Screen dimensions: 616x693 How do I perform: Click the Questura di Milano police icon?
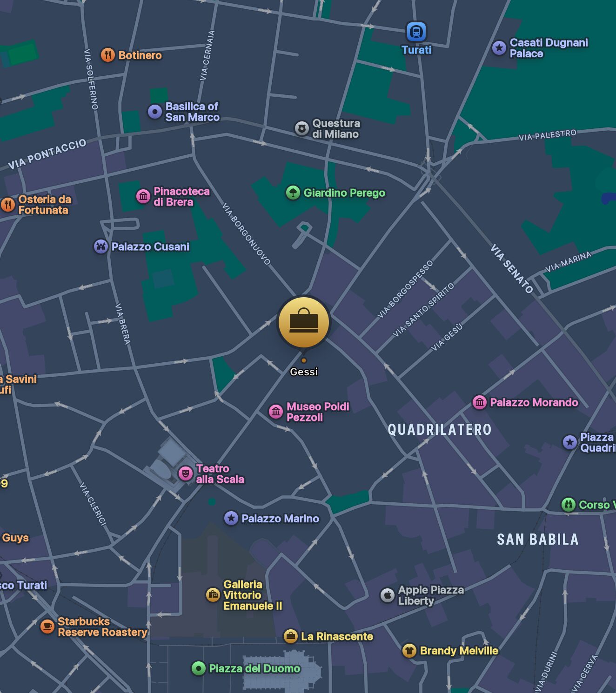tap(302, 128)
